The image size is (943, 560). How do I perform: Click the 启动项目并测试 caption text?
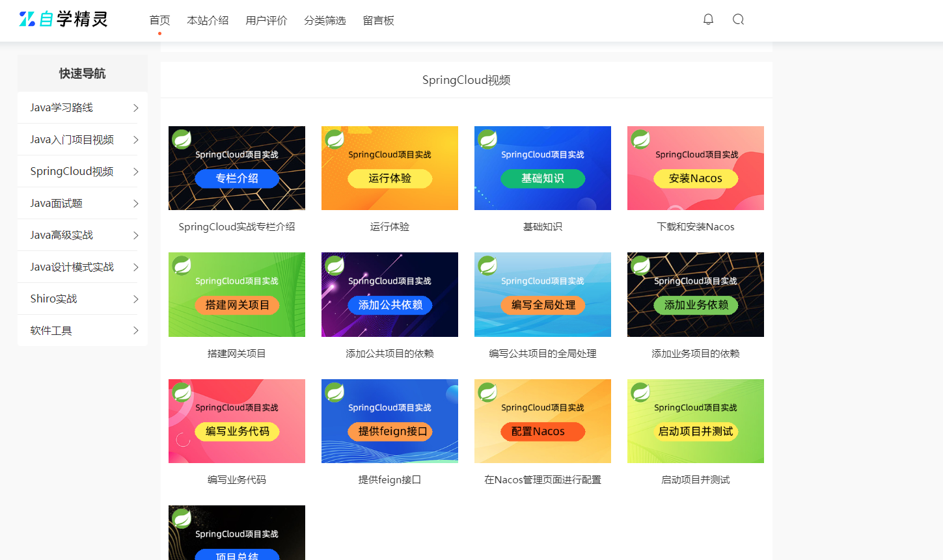point(696,480)
